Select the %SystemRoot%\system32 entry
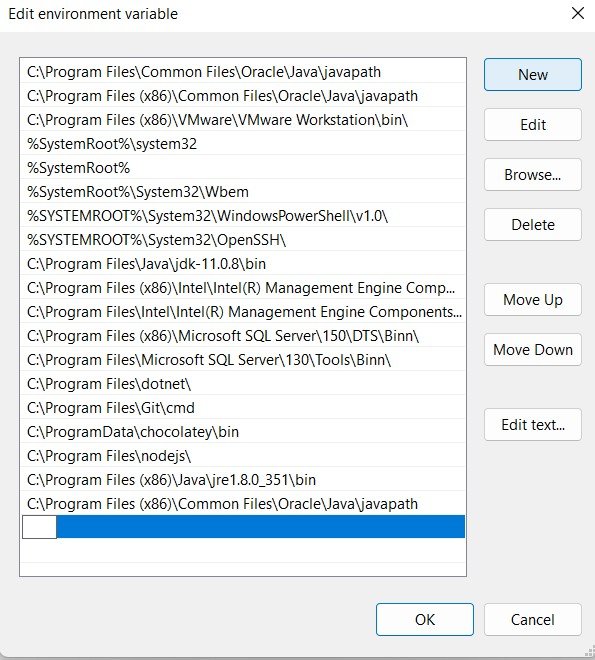595x660 pixels. tap(243, 144)
